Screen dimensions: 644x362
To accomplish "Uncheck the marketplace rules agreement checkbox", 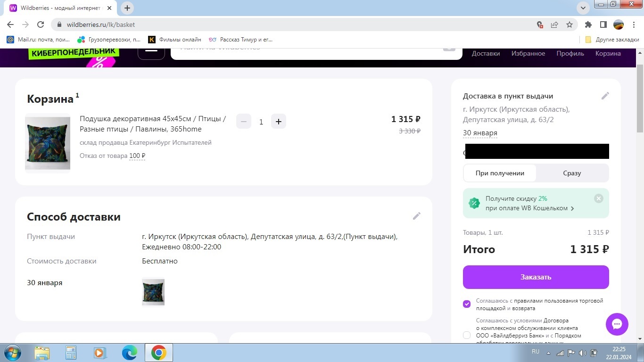I will (467, 304).
